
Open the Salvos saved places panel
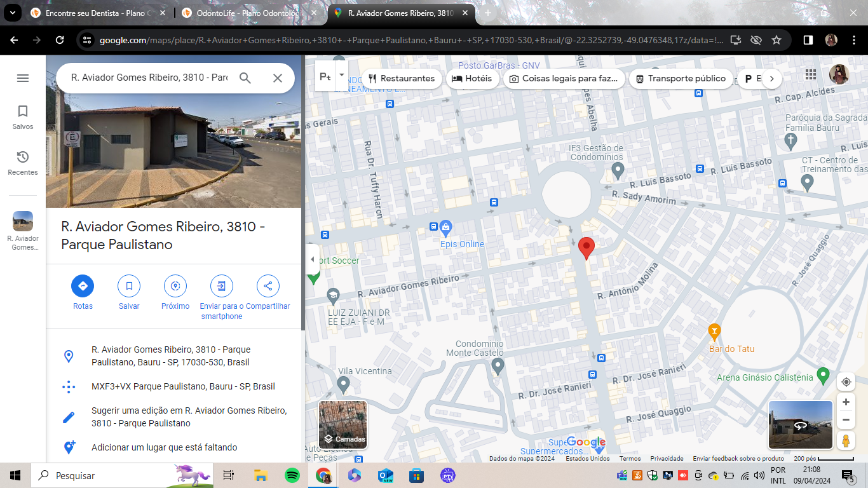[23, 118]
